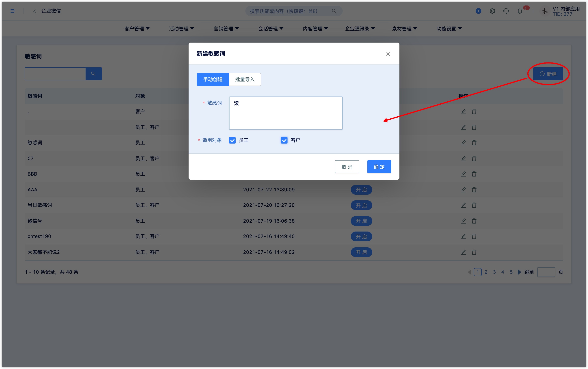Screen dimensions: 588x369
Task: Open the sidebar hamburger menu icon
Action: click(13, 11)
